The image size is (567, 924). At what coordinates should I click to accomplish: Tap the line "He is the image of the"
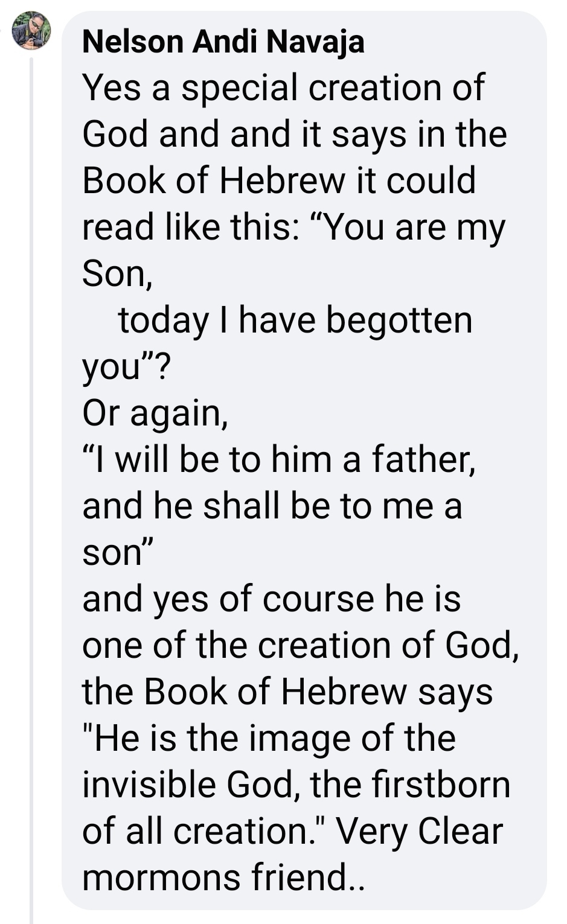269,739
